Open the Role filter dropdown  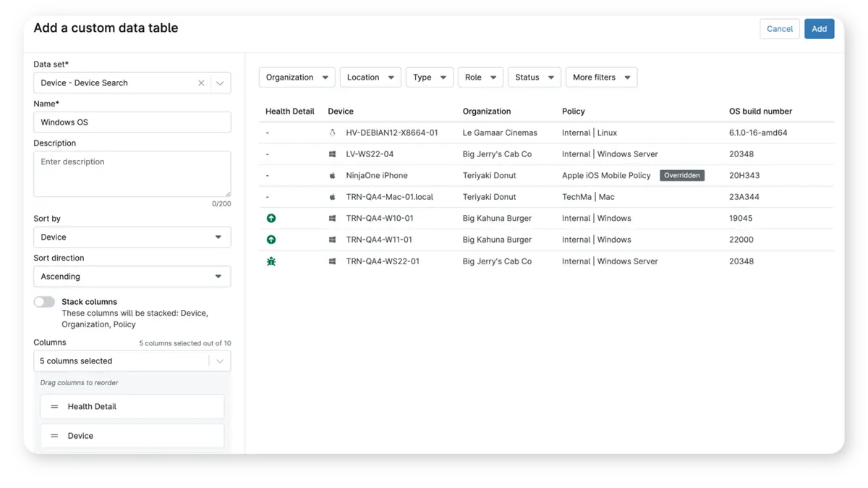point(480,77)
